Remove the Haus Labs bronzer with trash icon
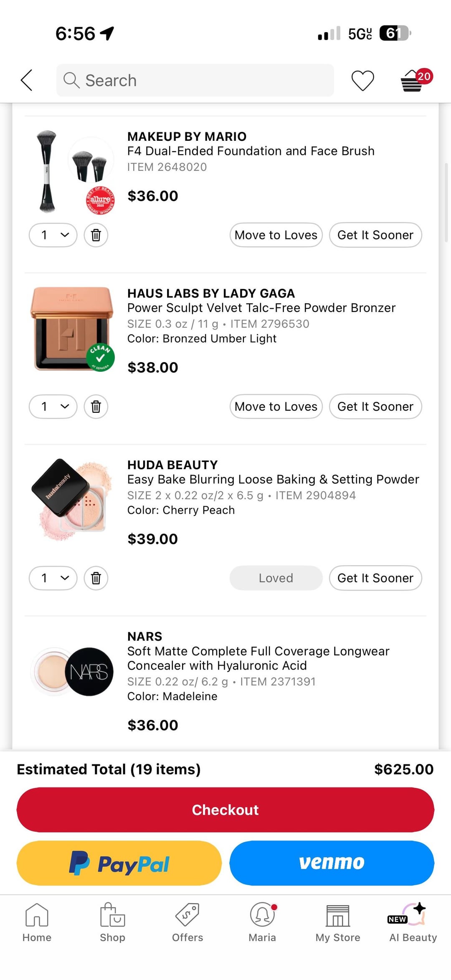This screenshot has height=980, width=451. pos(96,406)
